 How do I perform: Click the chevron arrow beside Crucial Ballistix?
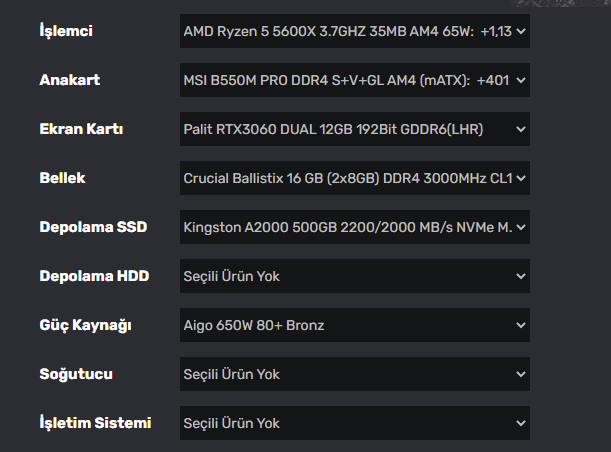point(520,179)
